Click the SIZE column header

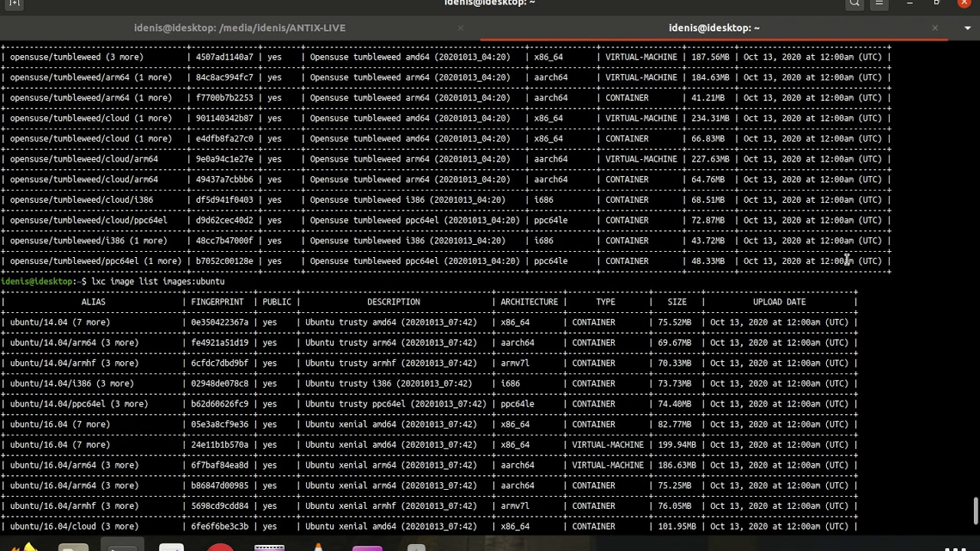point(677,302)
